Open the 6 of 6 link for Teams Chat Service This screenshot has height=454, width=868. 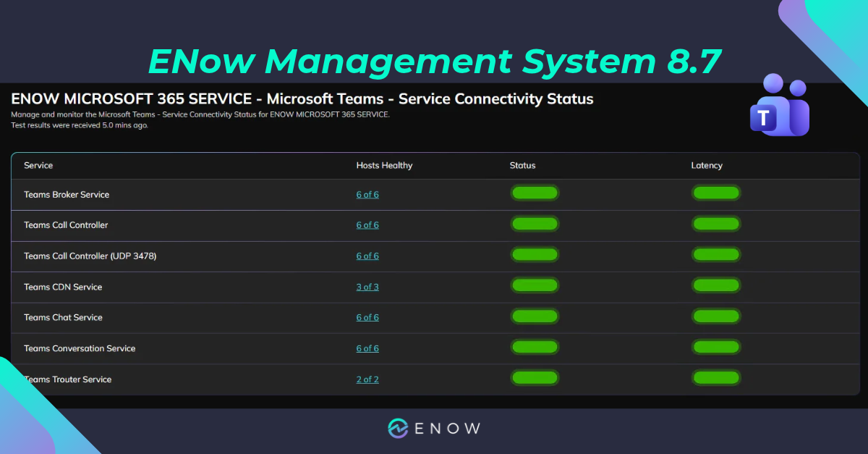(367, 318)
